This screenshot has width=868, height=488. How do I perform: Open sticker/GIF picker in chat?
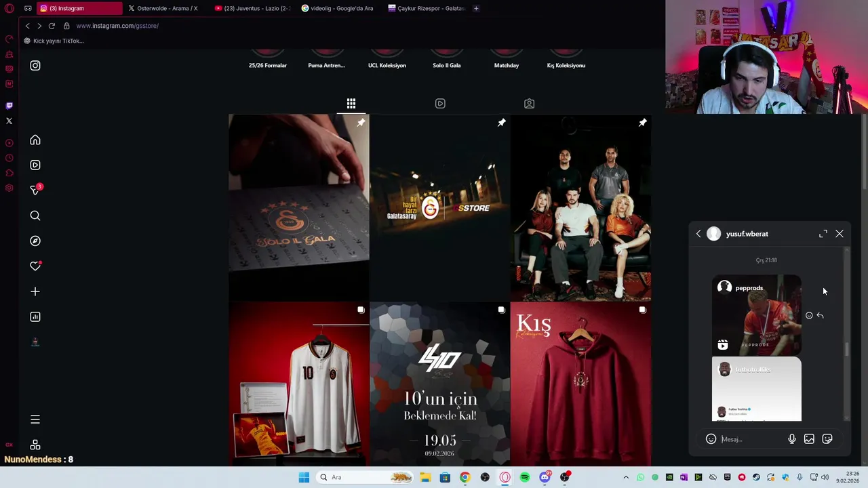click(827, 439)
